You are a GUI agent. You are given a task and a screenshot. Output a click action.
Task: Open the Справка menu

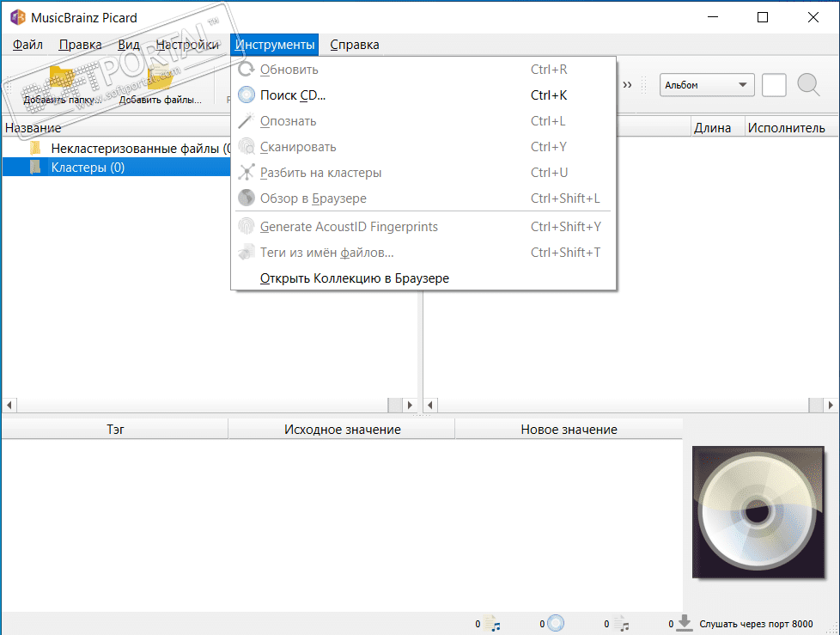(x=355, y=45)
